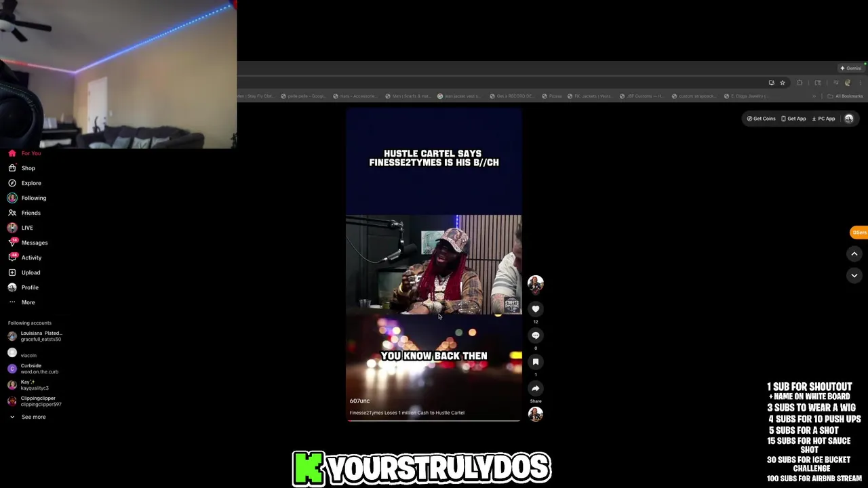Click the Activity notification icon
This screenshot has width=868, height=488.
click(12, 258)
